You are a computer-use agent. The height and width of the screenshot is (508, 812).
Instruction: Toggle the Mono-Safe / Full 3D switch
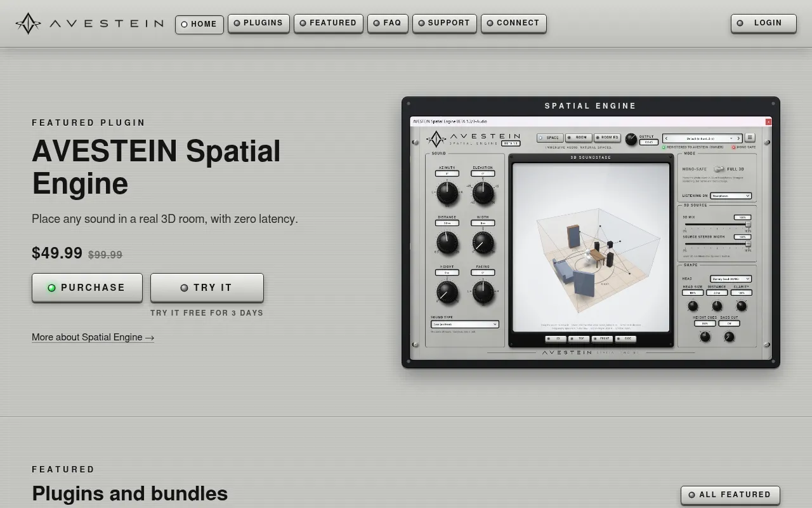(x=719, y=169)
